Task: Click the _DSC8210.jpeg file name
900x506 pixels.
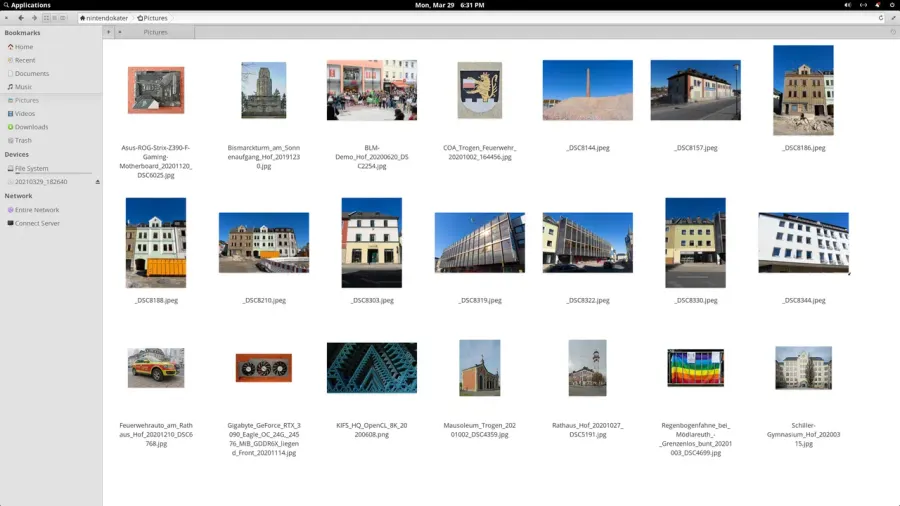Action: click(x=264, y=300)
